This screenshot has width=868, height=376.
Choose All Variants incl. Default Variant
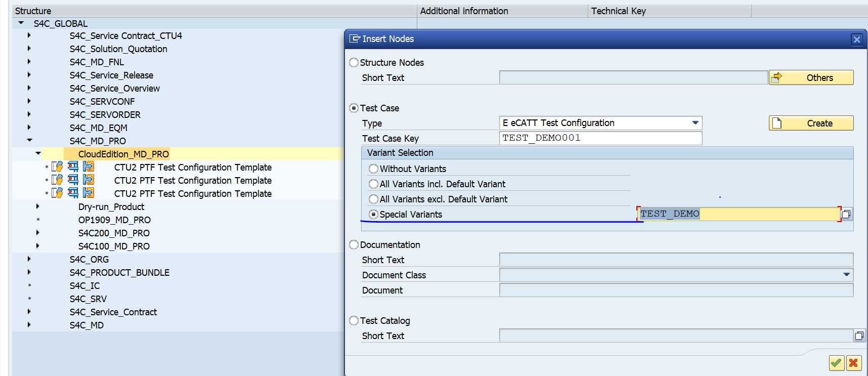(374, 184)
